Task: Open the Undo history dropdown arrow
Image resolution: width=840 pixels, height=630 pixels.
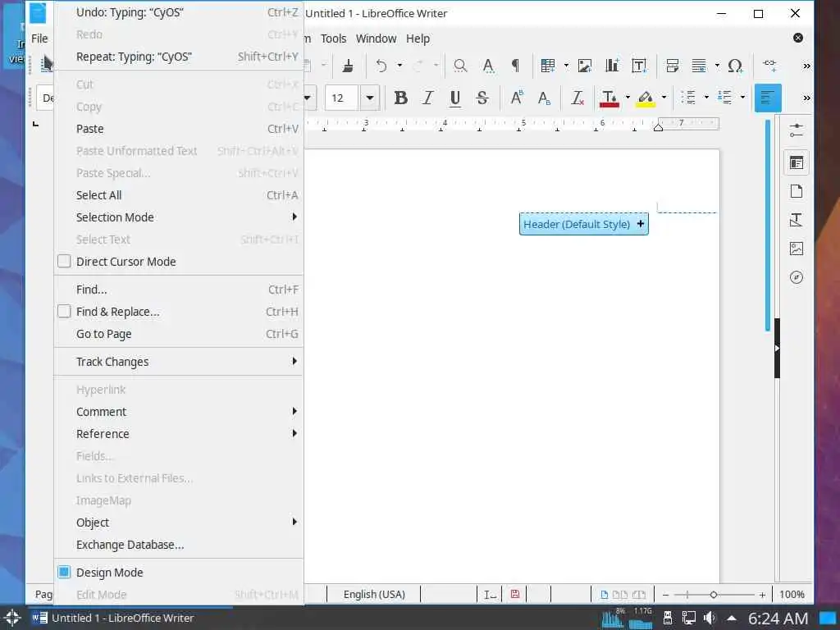Action: (399, 66)
